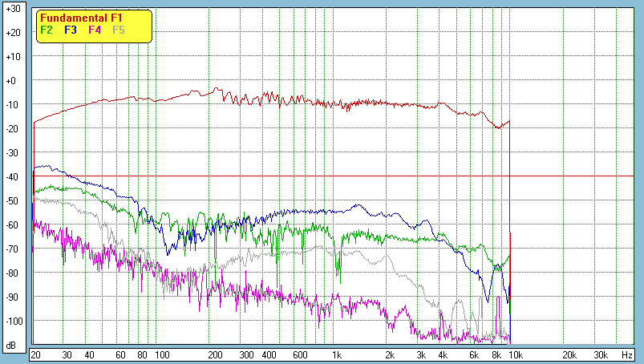Select the gray F5 legend entry
The image size is (644, 364).
[x=119, y=30]
